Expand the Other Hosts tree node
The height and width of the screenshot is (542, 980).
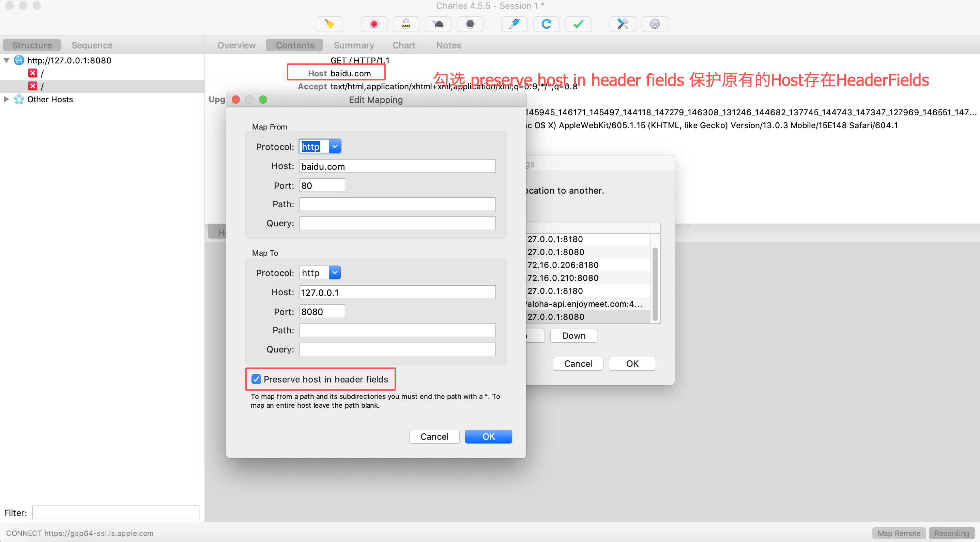coord(6,99)
